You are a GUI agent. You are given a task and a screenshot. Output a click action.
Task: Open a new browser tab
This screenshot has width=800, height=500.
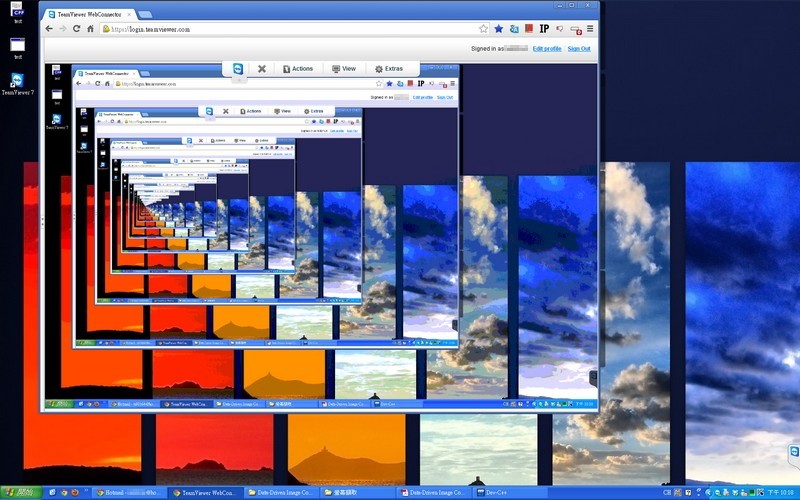145,15
